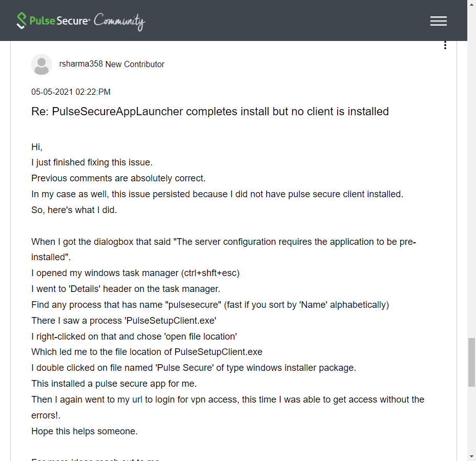Click the Pulse Secure brand name text
This screenshot has width=476, height=461.
[x=59, y=20]
